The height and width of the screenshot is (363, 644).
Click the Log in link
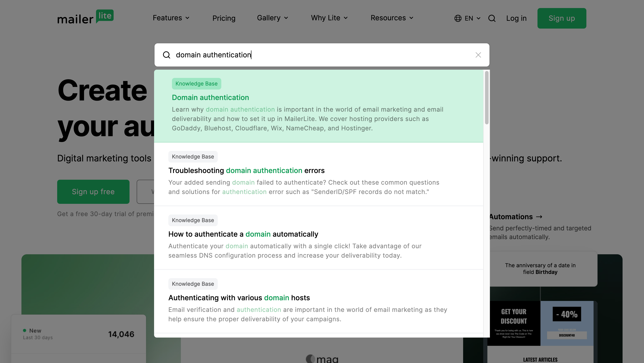point(516,18)
